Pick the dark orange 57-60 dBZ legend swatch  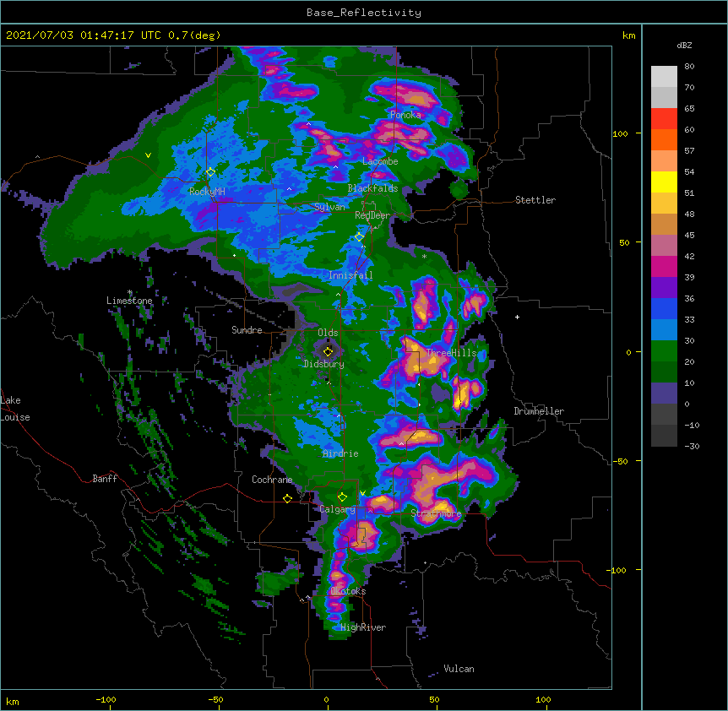coord(664,139)
